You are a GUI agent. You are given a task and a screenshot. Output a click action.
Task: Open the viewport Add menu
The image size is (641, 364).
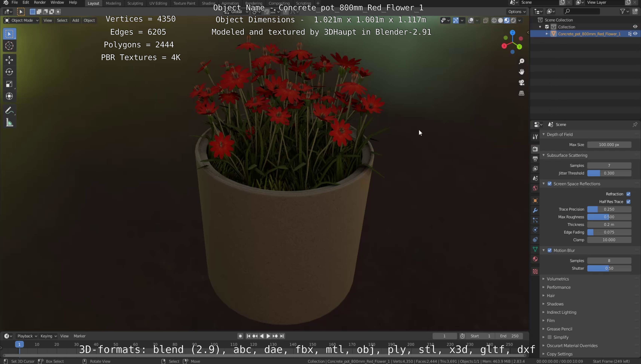76,21
